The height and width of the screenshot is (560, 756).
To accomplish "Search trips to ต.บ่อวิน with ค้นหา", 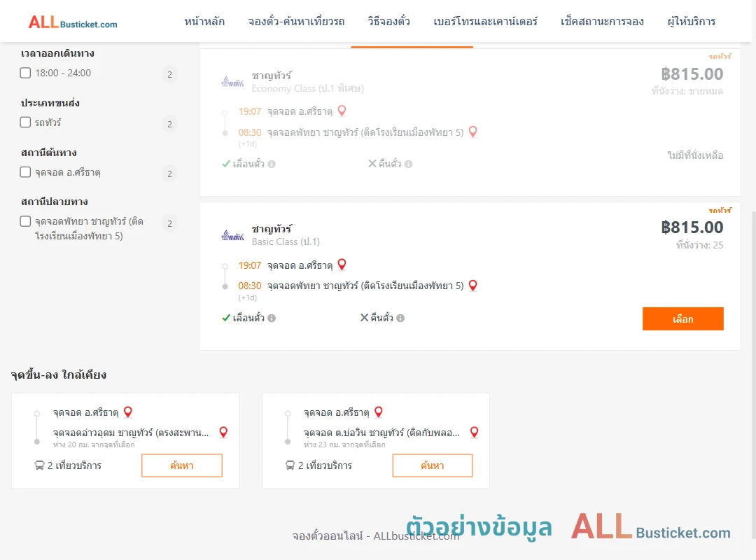I will pyautogui.click(x=433, y=465).
